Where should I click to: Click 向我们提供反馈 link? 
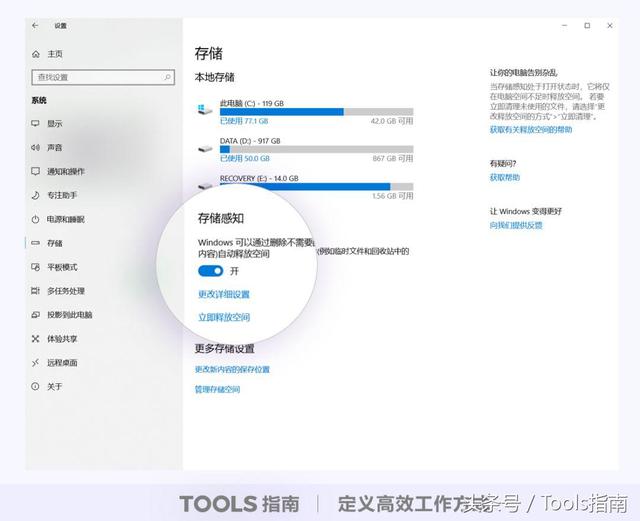[x=516, y=225]
